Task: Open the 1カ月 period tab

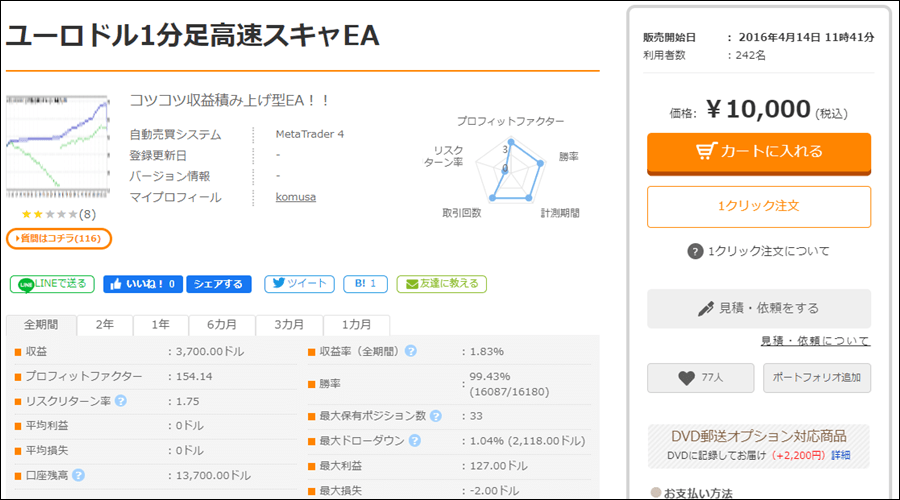Action: click(x=356, y=325)
